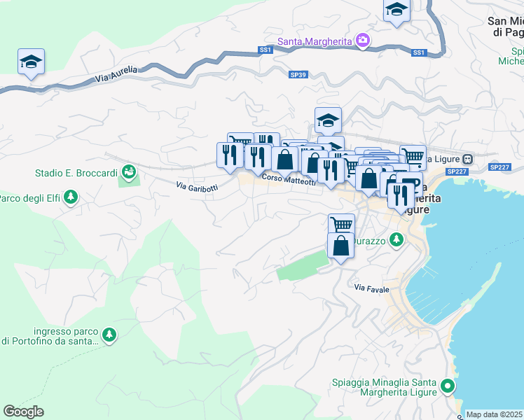This screenshot has height=420, width=524.
Task: Click the shopping bag marker above Via Favale
Action: tap(340, 246)
